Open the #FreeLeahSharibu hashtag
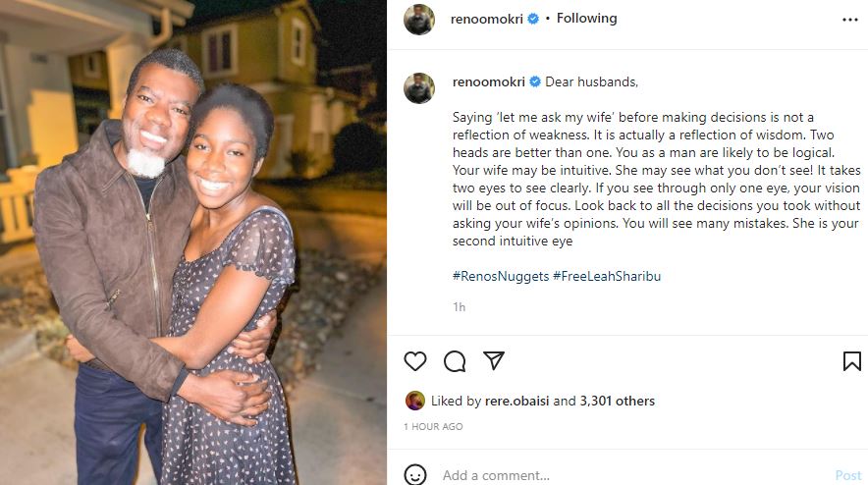Screen dimensions: 868x485 coord(607,276)
